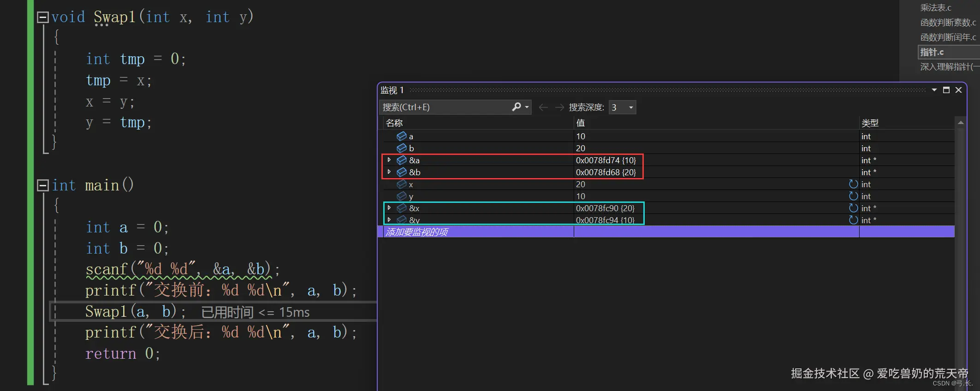Viewport: 980px width, 391px height.
Task: Click the variable icon beside b
Action: [402, 148]
